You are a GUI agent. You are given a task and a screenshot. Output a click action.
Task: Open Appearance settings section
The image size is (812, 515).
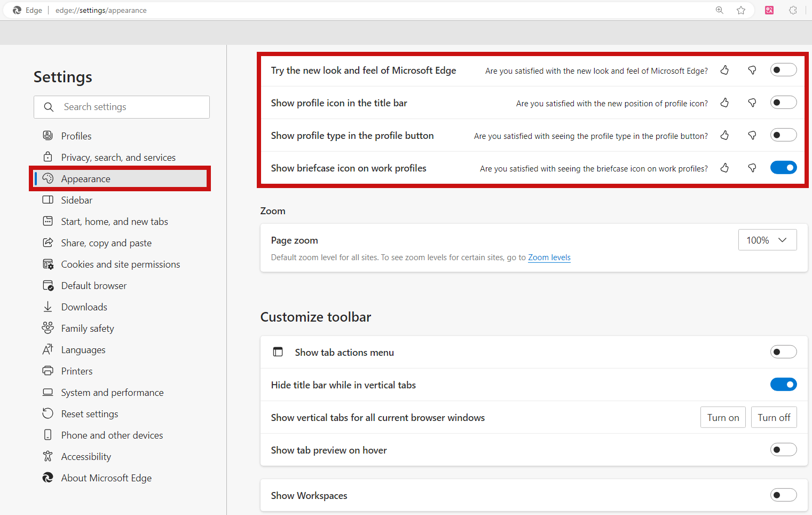(120, 178)
